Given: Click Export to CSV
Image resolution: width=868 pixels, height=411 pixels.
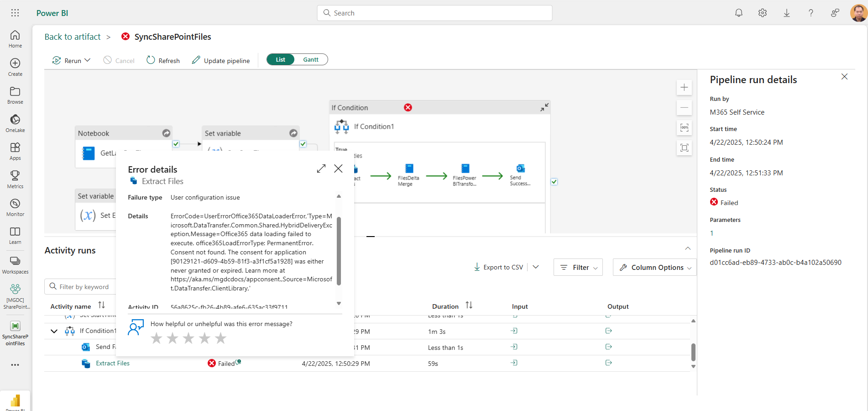Looking at the screenshot, I should pos(498,267).
